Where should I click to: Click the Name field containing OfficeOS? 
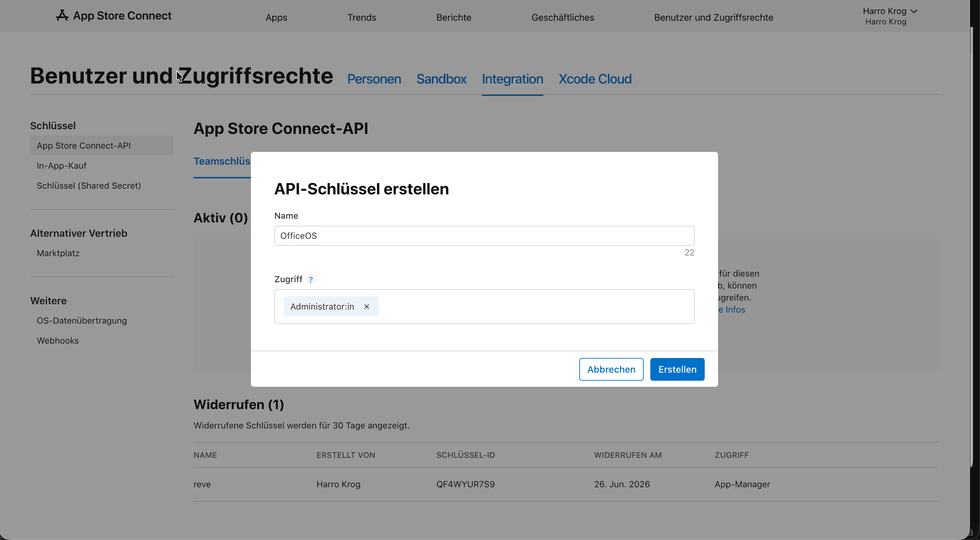484,236
